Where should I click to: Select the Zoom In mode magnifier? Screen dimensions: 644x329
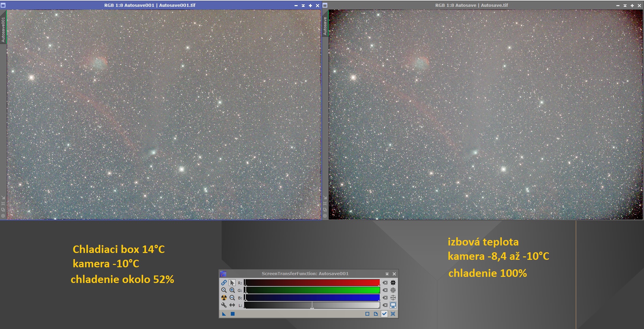tap(232, 290)
